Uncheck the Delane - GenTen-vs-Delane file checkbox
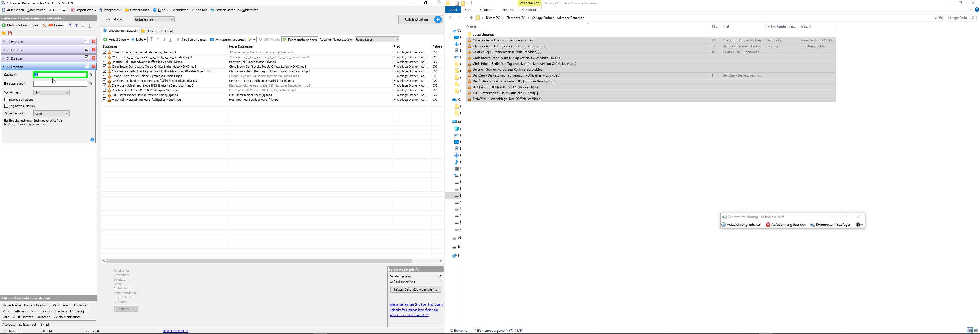980x334 pixels. (x=105, y=76)
